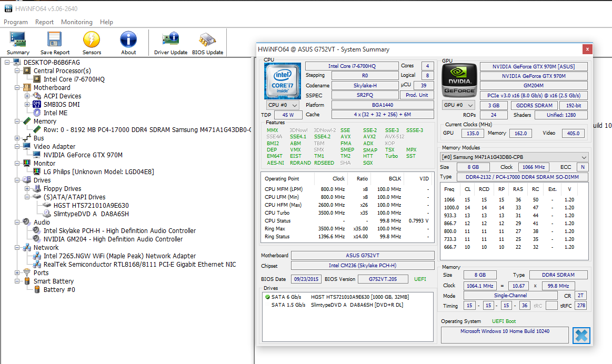Click the Microsoft Windows 10 Home Build 10240 text
This screenshot has height=364, width=612.
coord(505,331)
